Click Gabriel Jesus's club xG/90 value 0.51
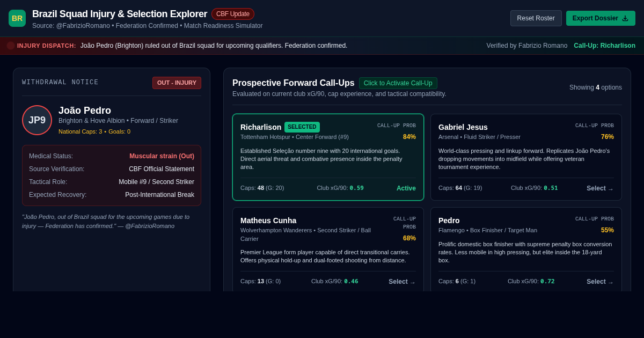This screenshot has height=338, width=644. point(551,188)
